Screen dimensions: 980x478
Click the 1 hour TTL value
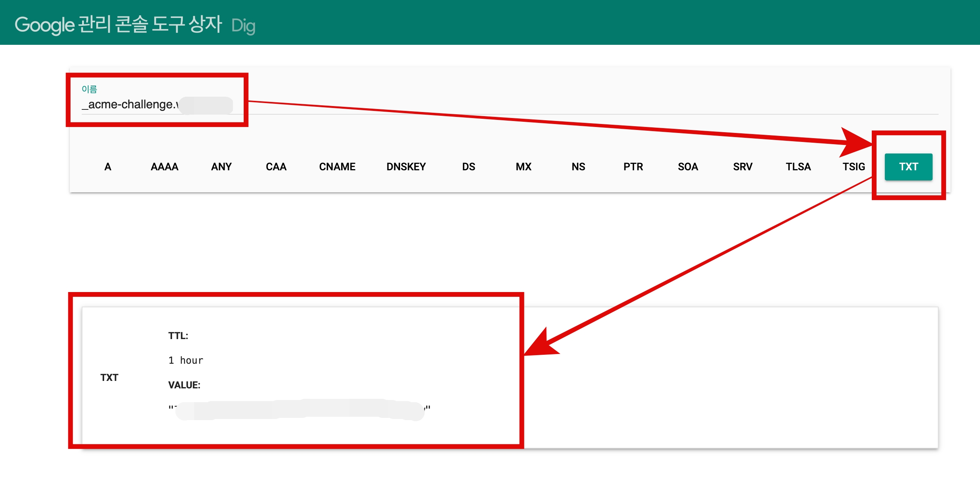click(185, 360)
